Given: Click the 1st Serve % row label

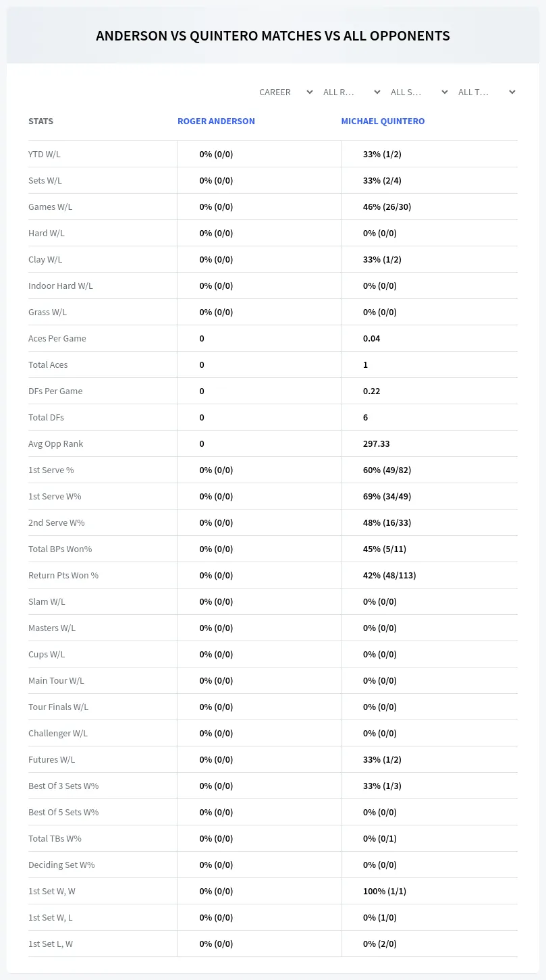Looking at the screenshot, I should pos(51,470).
